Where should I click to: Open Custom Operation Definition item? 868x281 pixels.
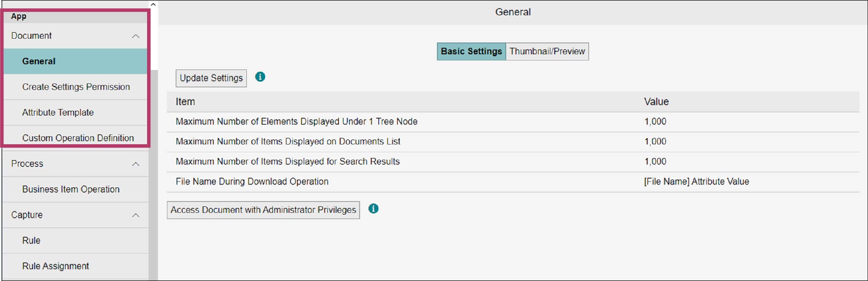pyautogui.click(x=78, y=138)
